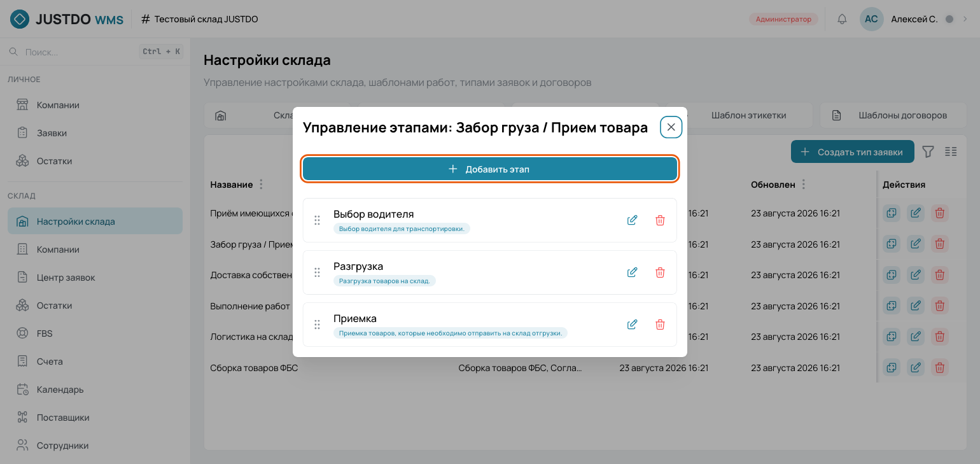
Task: Open Центр заявок in the sidebar
Action: tap(95, 278)
